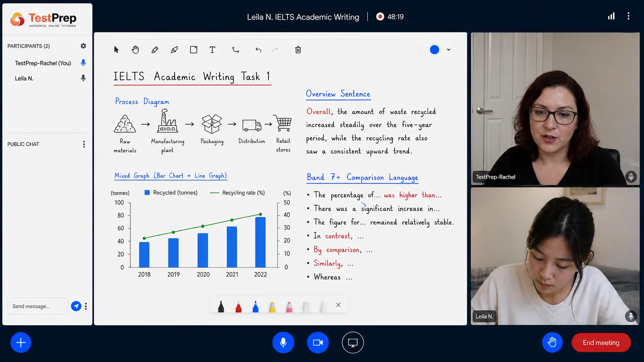Send the chat message

pyautogui.click(x=76, y=306)
